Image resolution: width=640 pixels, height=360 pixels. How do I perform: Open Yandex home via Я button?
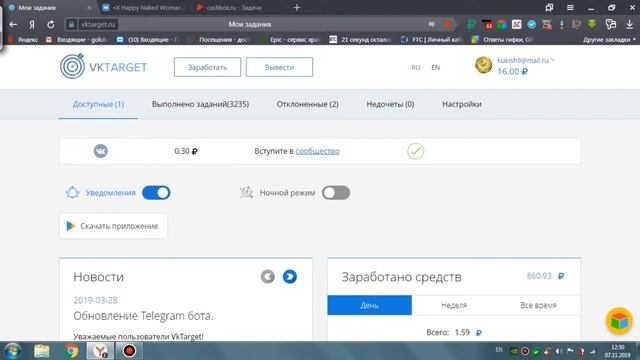tap(32, 24)
